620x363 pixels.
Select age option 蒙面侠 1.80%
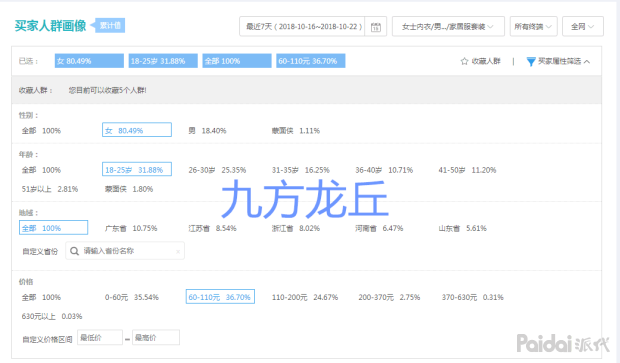tap(129, 189)
